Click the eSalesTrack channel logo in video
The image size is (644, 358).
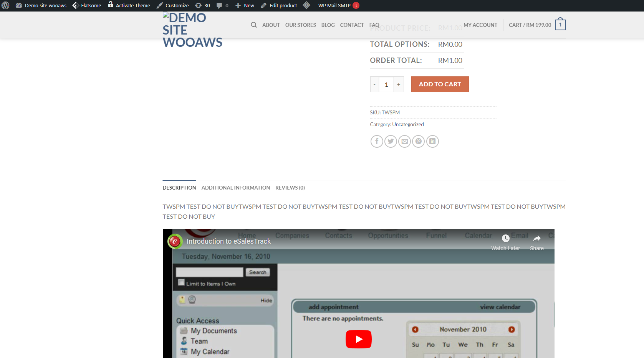click(x=175, y=241)
